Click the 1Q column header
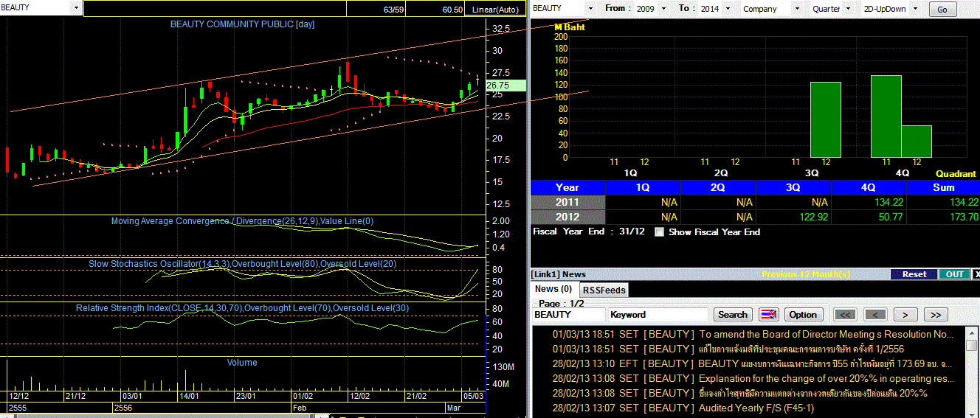 pyautogui.click(x=643, y=187)
